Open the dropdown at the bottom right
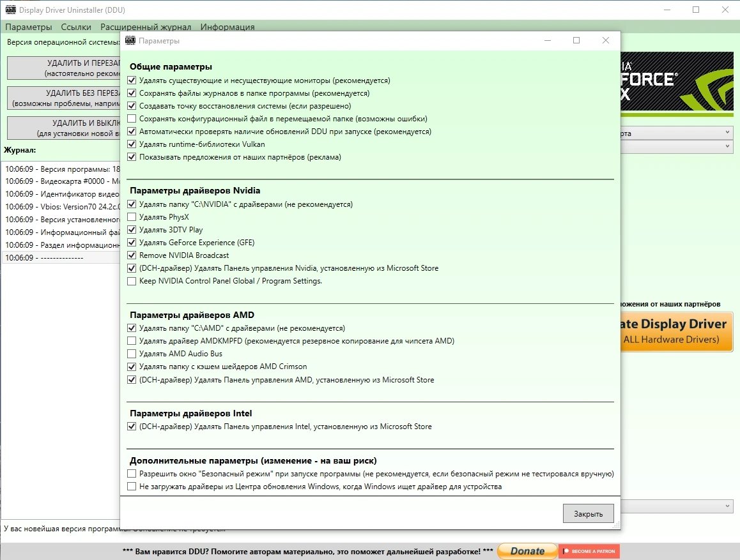 [677, 506]
